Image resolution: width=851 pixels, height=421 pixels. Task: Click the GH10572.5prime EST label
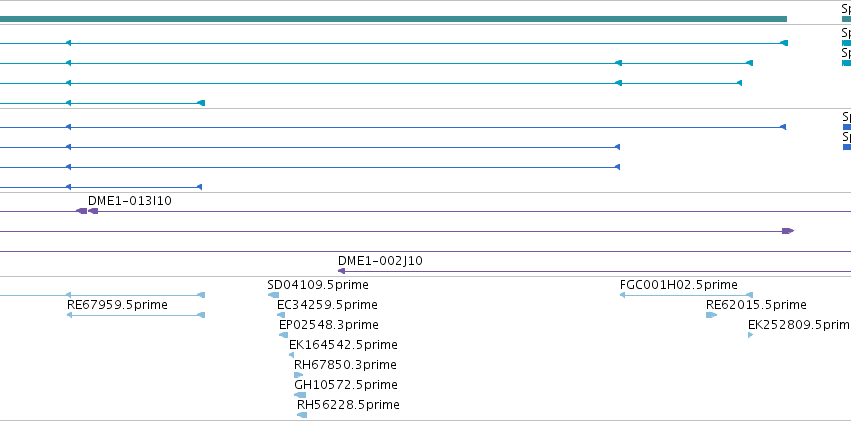[346, 385]
